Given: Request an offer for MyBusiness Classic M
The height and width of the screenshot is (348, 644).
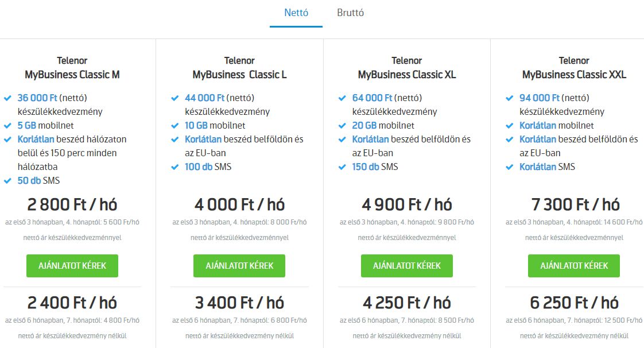Looking at the screenshot, I should (x=72, y=265).
